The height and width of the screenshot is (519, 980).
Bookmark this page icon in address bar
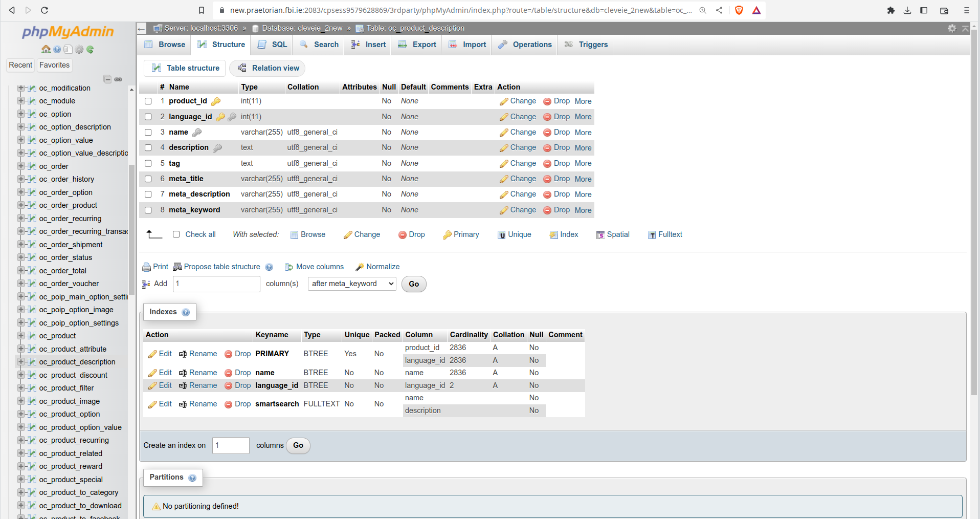pyautogui.click(x=202, y=10)
